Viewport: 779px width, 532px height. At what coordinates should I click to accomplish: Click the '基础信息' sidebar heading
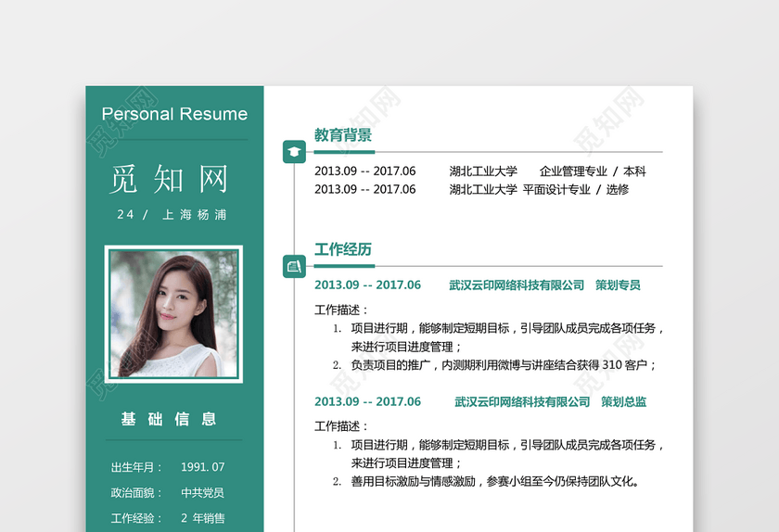[169, 419]
